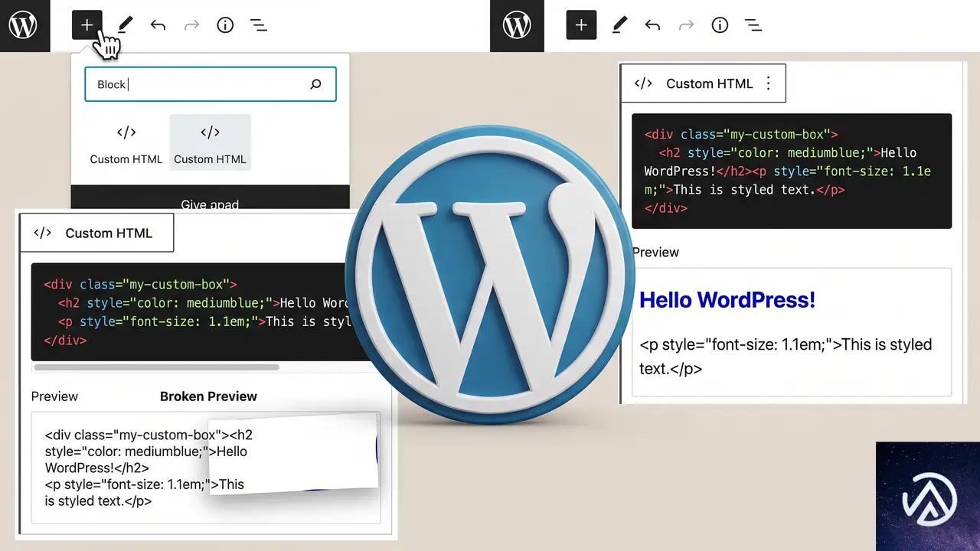Click the "Preview" label in the left editor

[x=54, y=396]
